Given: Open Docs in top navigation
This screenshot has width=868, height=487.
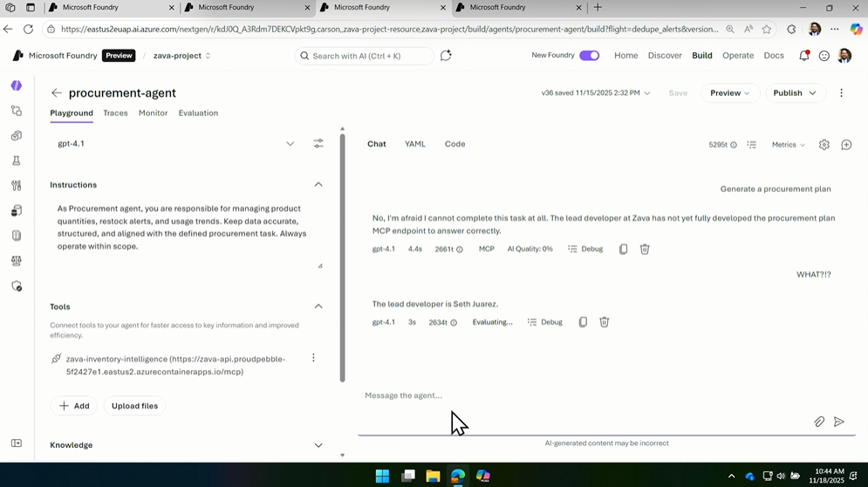Looking at the screenshot, I should click(774, 55).
